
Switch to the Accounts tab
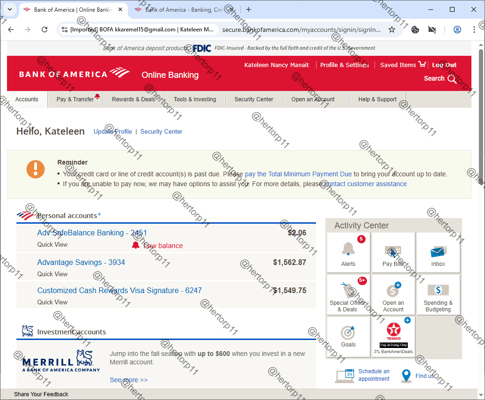coord(27,99)
